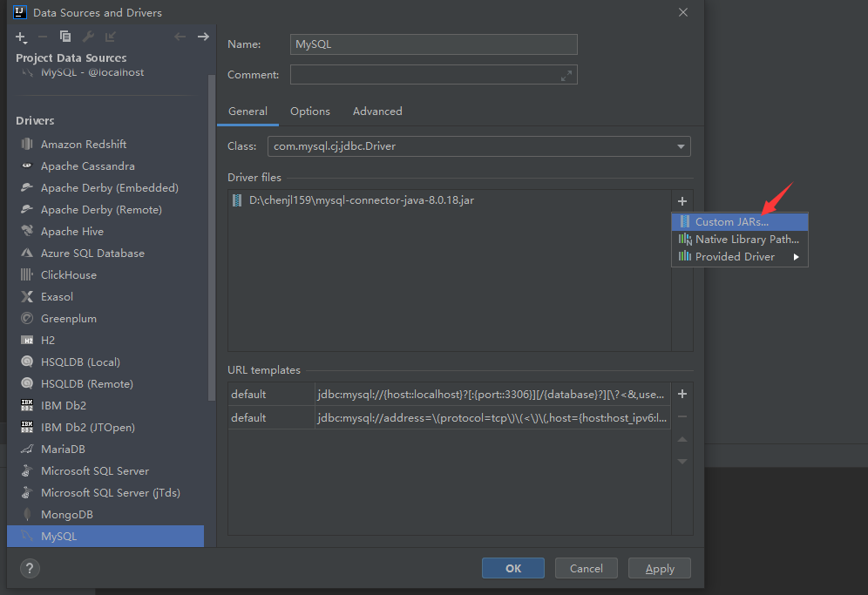
Task: Expand the Comment field editor
Action: (x=566, y=76)
